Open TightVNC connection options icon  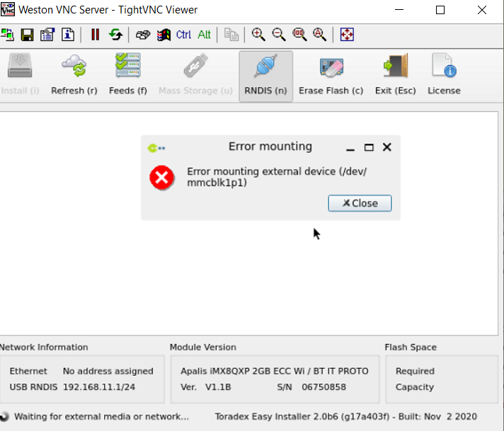click(x=47, y=35)
